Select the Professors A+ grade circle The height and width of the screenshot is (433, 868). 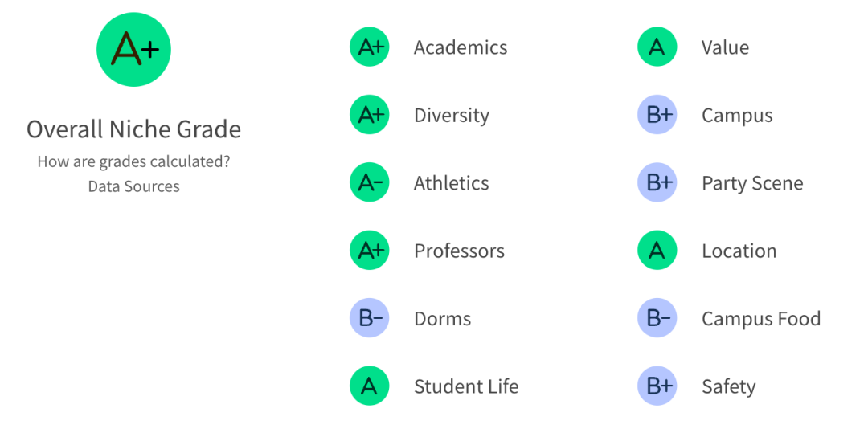coord(370,251)
